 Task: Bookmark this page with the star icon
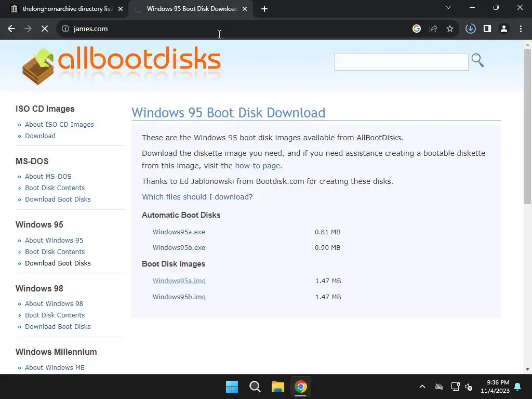pos(450,29)
